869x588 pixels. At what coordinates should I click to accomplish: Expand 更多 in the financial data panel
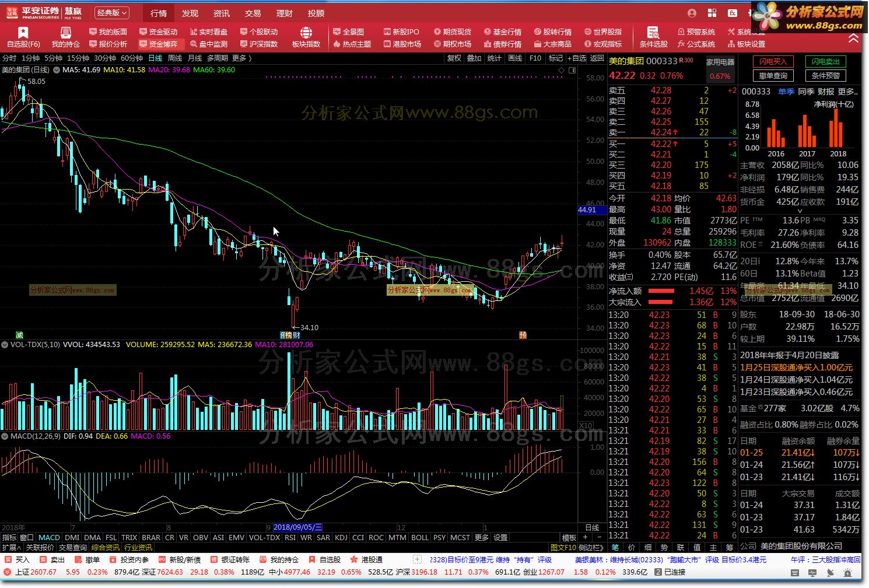tap(847, 92)
